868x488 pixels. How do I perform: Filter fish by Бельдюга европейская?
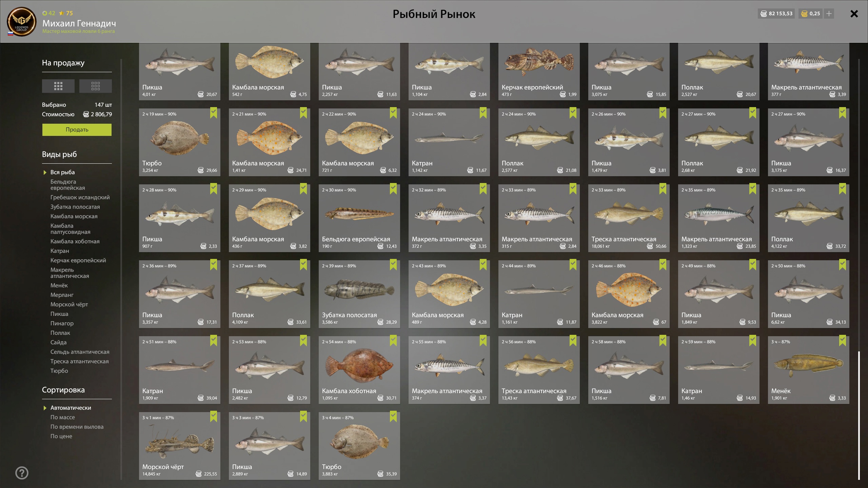coord(68,185)
